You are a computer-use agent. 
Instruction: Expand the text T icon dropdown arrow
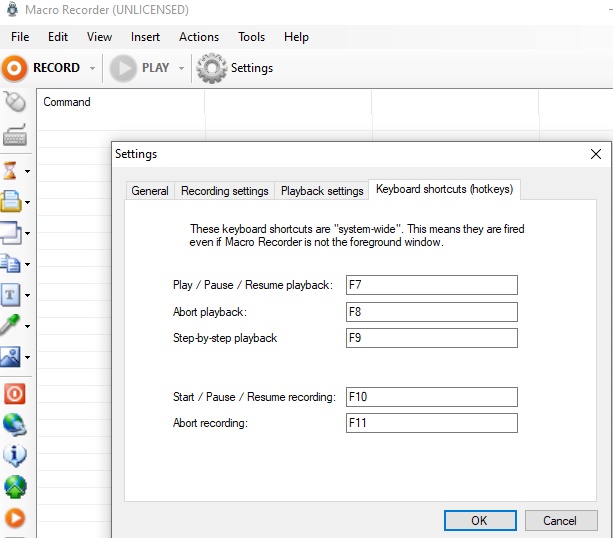[x=27, y=295]
